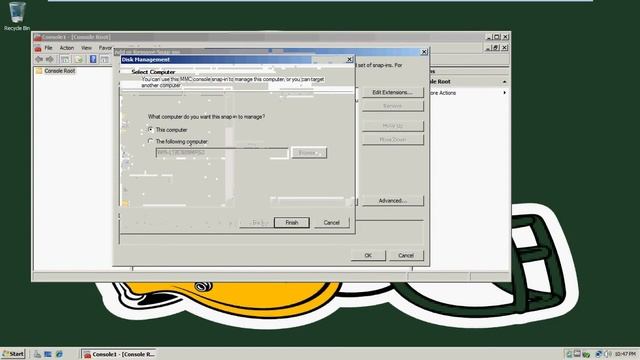Screen dimensions: 640x360
Task: Click the network icon in system tray
Action: tap(598, 354)
